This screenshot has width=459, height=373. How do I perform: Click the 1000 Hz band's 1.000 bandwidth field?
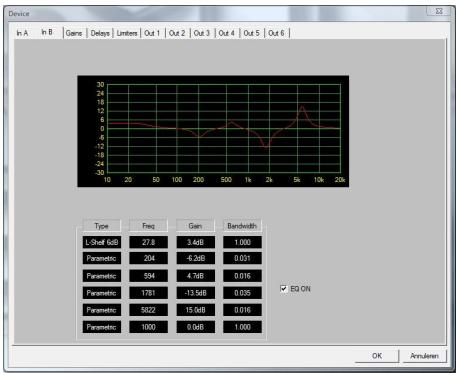[242, 327]
